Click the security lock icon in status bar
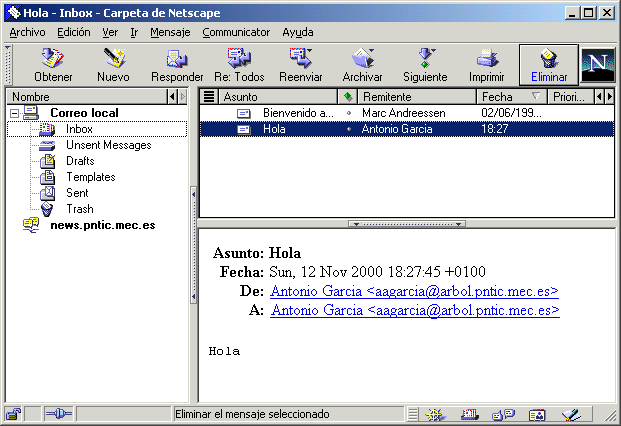This screenshot has width=621, height=426. [x=13, y=414]
